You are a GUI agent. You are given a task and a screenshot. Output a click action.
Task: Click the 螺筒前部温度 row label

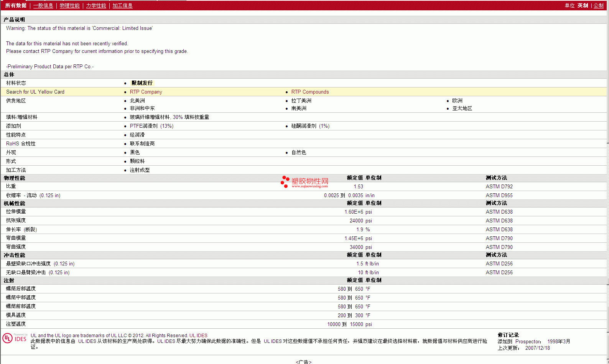21,306
